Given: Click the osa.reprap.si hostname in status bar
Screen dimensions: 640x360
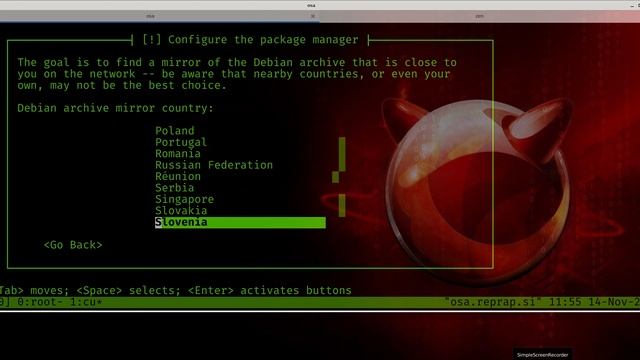Looking at the screenshot, I should (x=493, y=302).
